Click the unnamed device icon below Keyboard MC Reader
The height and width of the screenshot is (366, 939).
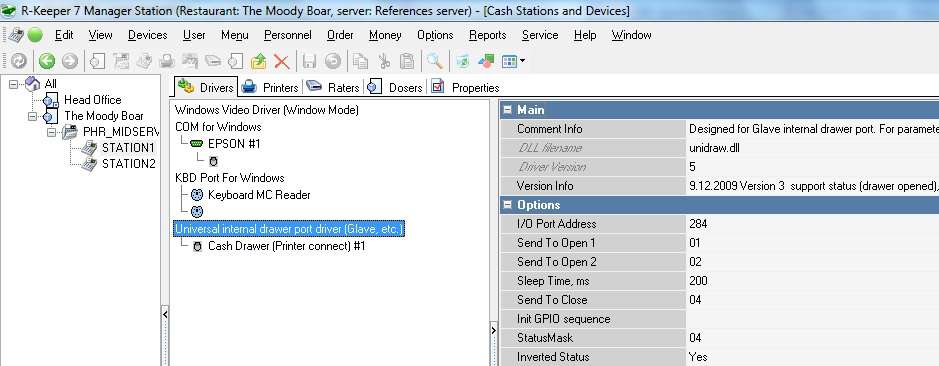tap(197, 211)
